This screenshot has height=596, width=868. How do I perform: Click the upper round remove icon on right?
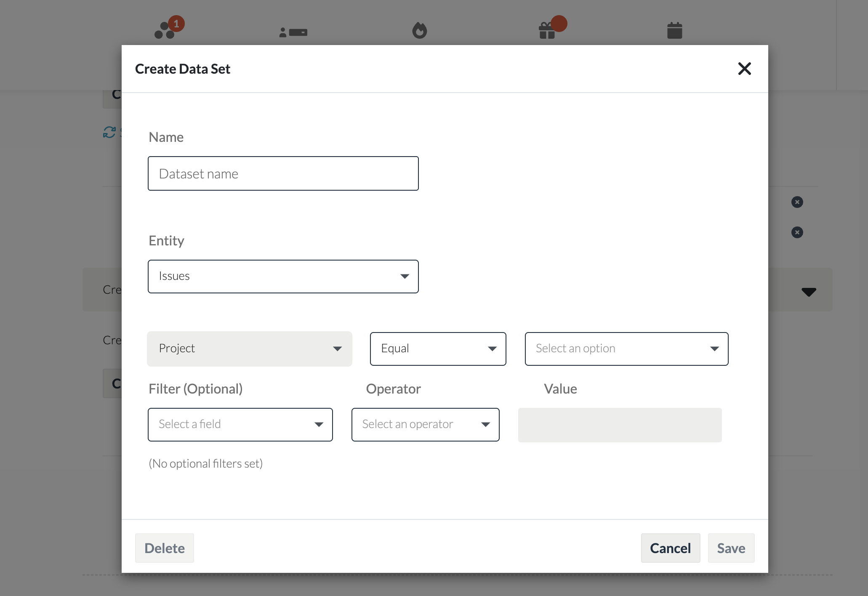[x=797, y=202]
